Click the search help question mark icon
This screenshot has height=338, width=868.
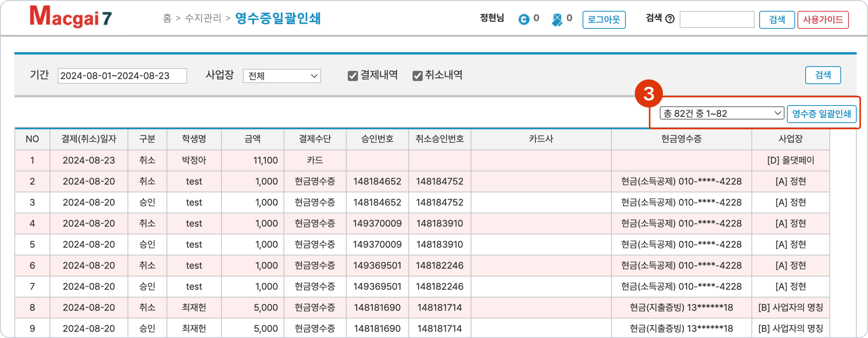point(670,19)
